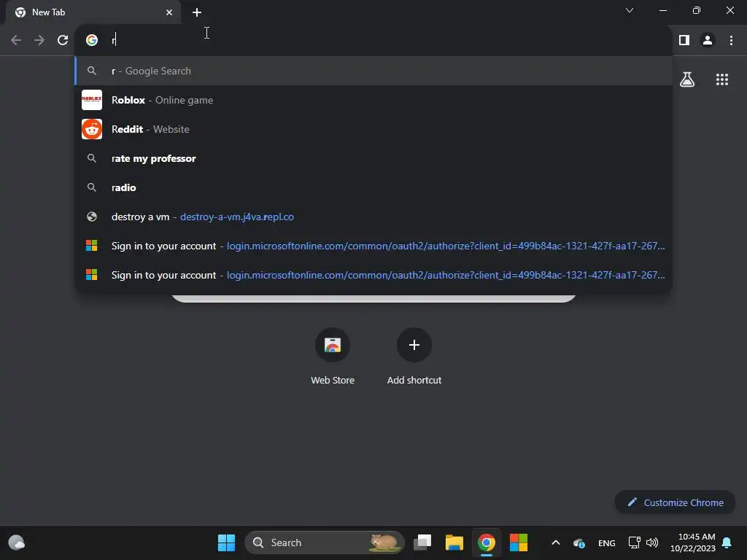The height and width of the screenshot is (560, 747).
Task: Open the clock showing 10:45 AM
Action: [693, 542]
